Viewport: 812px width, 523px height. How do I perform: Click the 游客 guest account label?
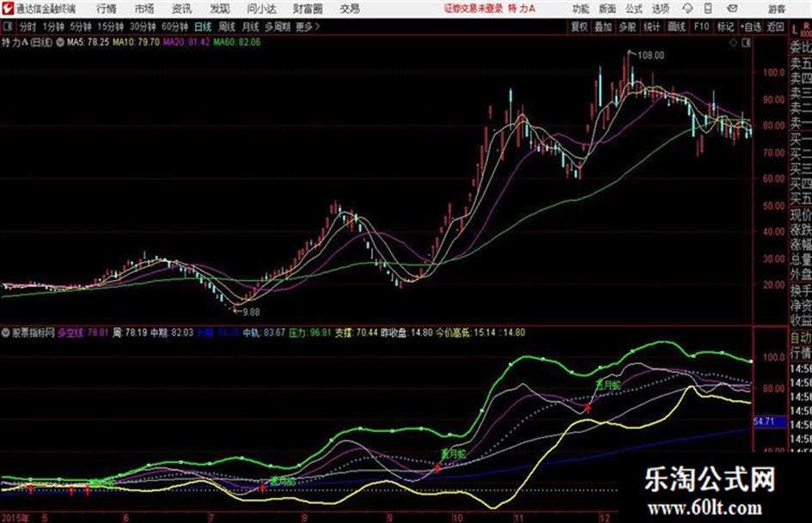[x=776, y=9]
